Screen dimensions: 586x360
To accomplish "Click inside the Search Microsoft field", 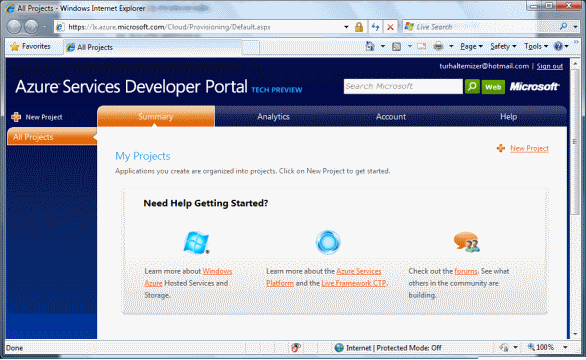I will [x=403, y=86].
